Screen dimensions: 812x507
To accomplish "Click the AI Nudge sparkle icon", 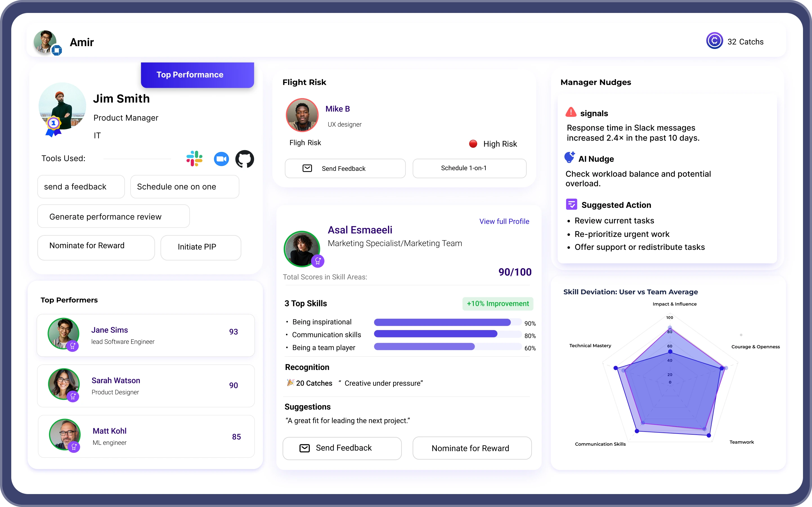I will point(569,157).
